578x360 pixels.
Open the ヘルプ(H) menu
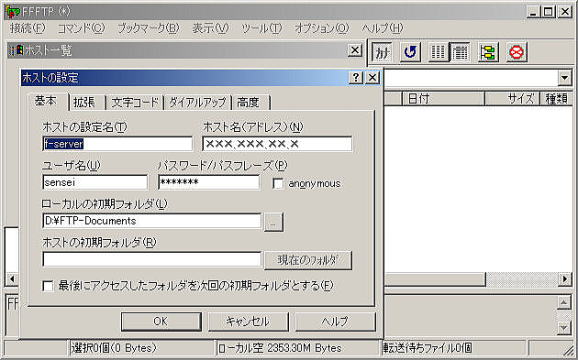coord(382,28)
